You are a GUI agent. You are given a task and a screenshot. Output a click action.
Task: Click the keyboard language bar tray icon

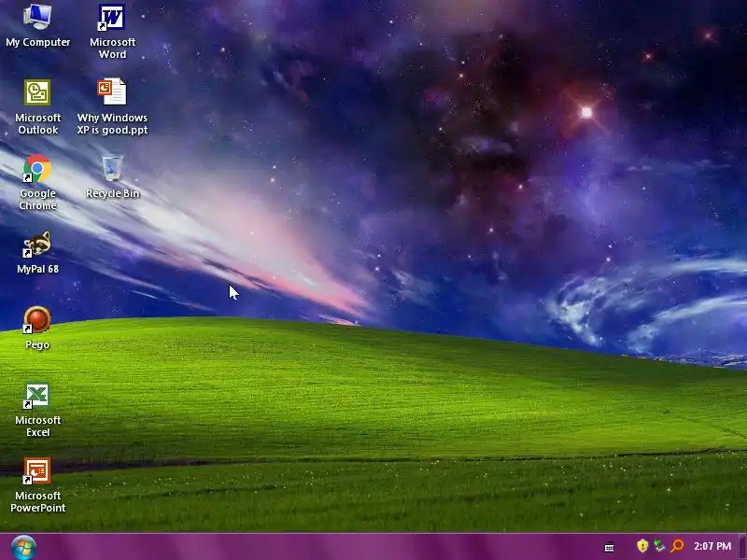click(610, 547)
